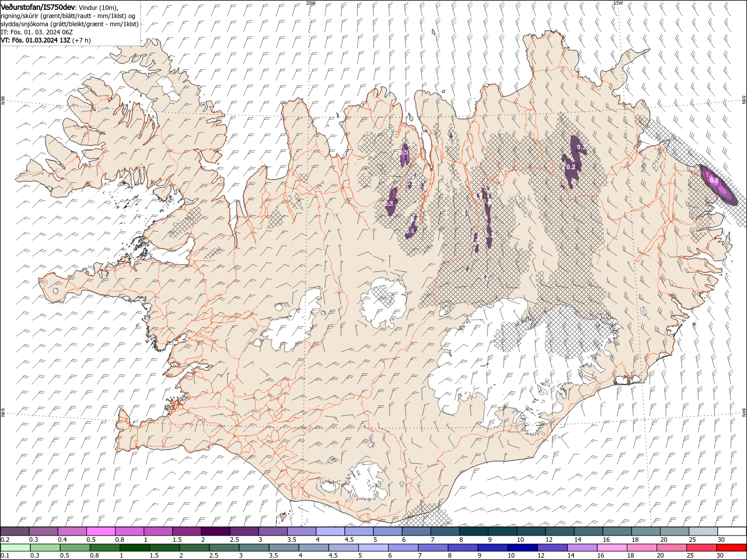Click the 9 label in the bottom legend row
The height and width of the screenshot is (560, 747).
[480, 555]
